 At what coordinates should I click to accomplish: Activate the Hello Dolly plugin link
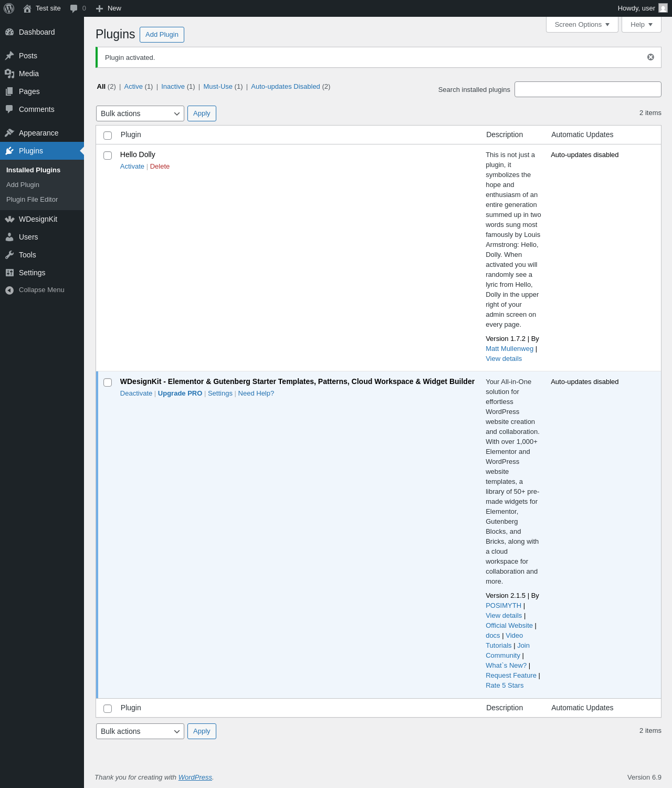(x=132, y=167)
